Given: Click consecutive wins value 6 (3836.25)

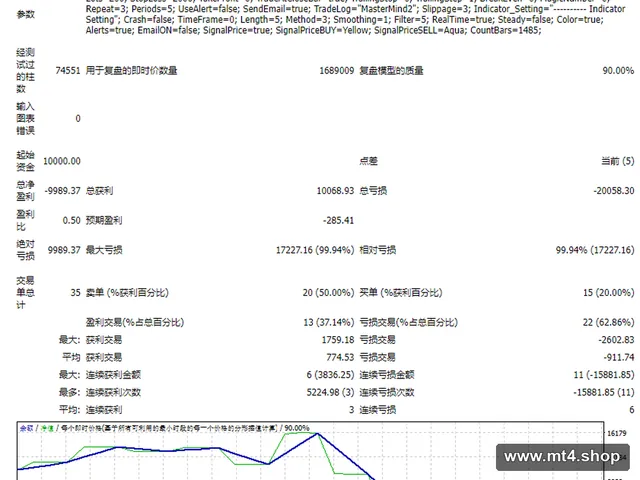Looking at the screenshot, I should pos(330,375).
